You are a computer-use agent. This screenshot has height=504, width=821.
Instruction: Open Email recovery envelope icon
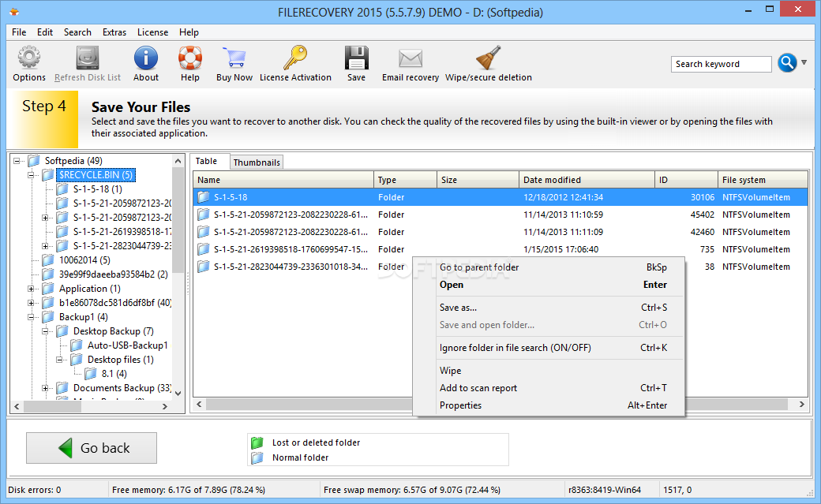(x=410, y=58)
